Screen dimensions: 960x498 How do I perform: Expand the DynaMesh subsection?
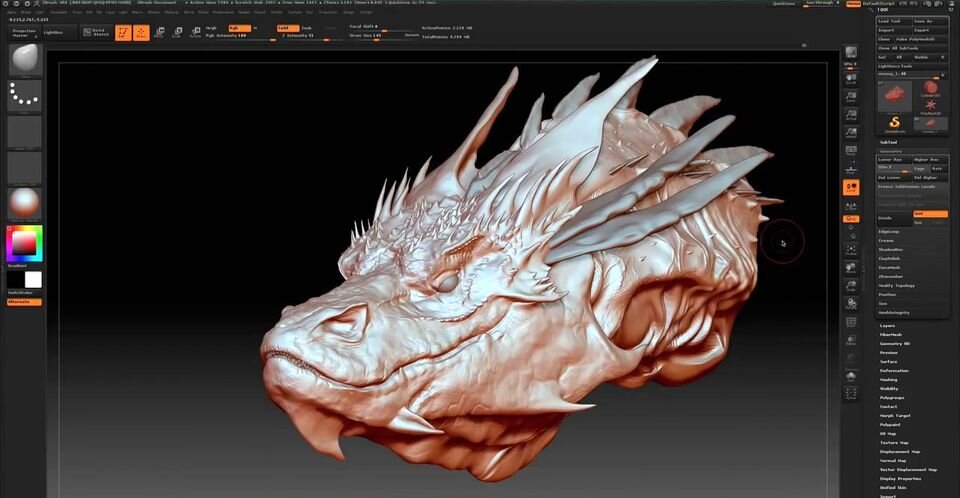[890, 268]
